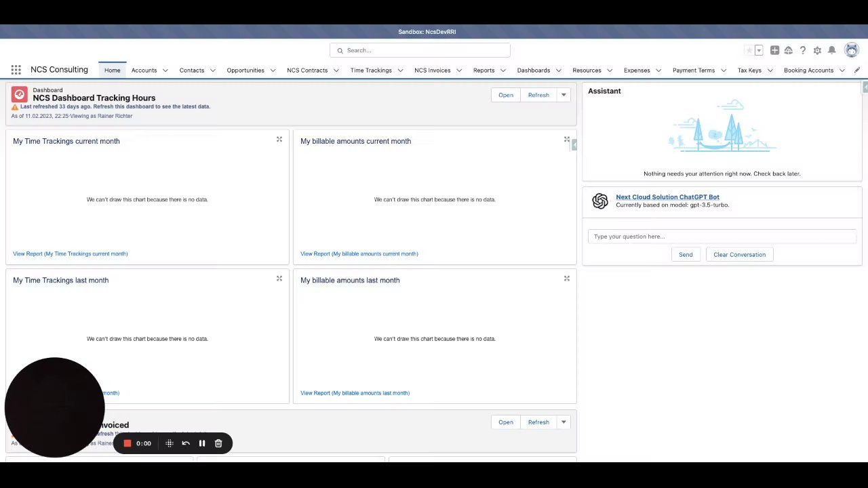Click the Type your question here field
This screenshot has height=488, width=868.
(x=722, y=237)
